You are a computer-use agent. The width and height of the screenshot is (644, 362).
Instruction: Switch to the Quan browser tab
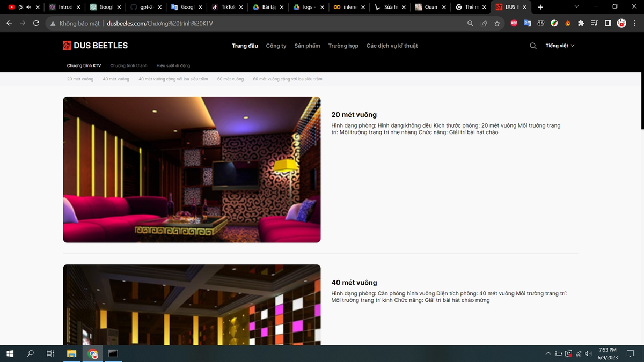[x=429, y=7]
